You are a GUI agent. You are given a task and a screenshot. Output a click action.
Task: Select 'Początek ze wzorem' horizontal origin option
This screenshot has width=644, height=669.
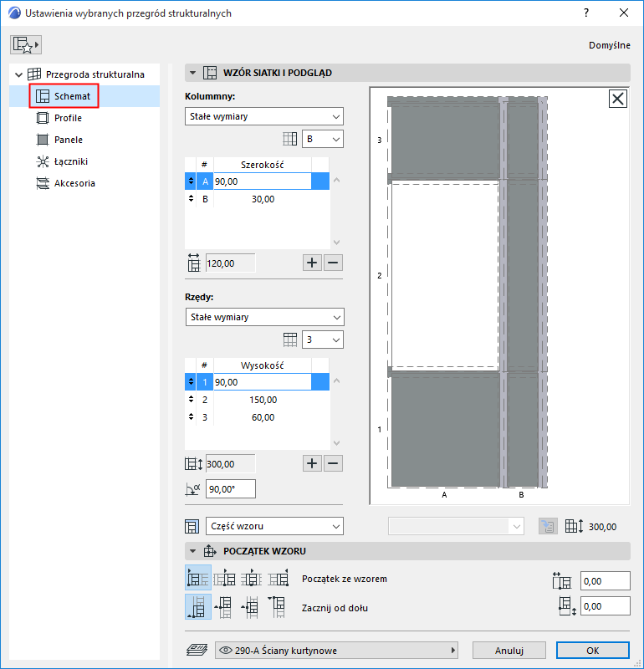pos(198,578)
